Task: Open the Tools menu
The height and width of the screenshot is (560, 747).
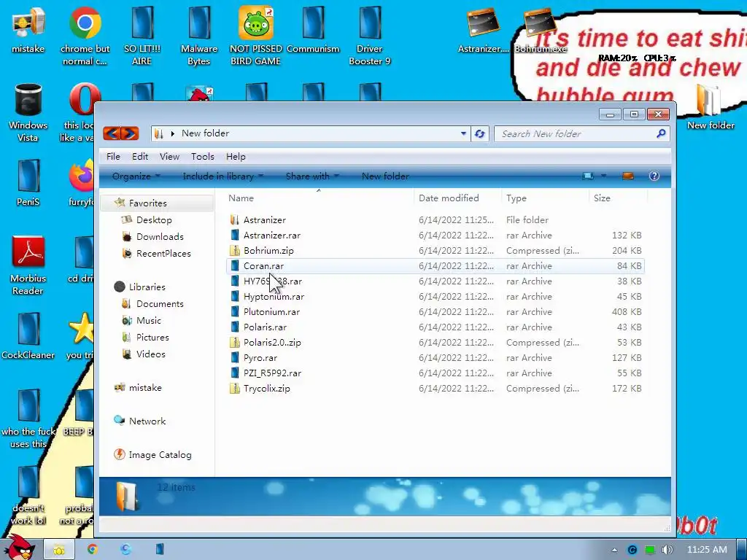Action: click(x=203, y=157)
